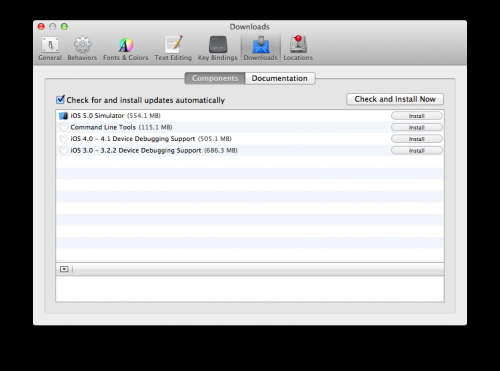Click the Command Line Tools row icon

63,127
